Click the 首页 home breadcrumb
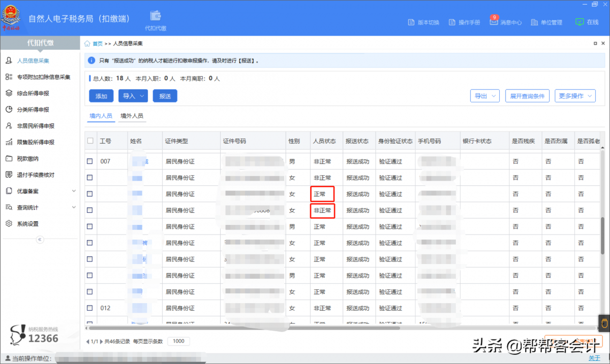This screenshot has width=610, height=364. pos(97,44)
